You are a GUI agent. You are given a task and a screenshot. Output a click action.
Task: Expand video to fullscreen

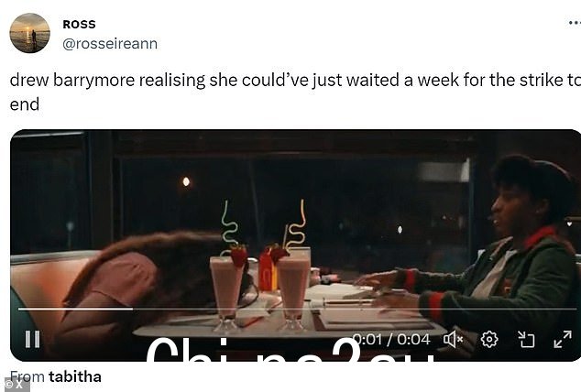click(563, 339)
